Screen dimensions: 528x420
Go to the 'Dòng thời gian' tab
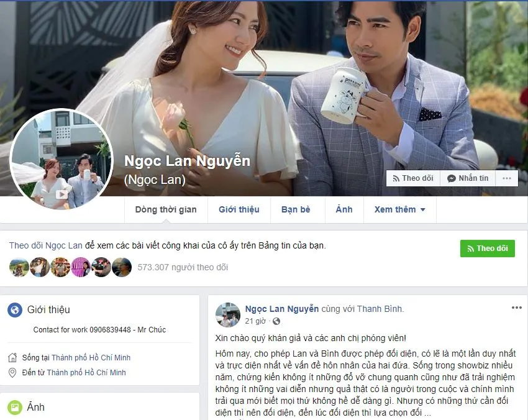pos(166,210)
